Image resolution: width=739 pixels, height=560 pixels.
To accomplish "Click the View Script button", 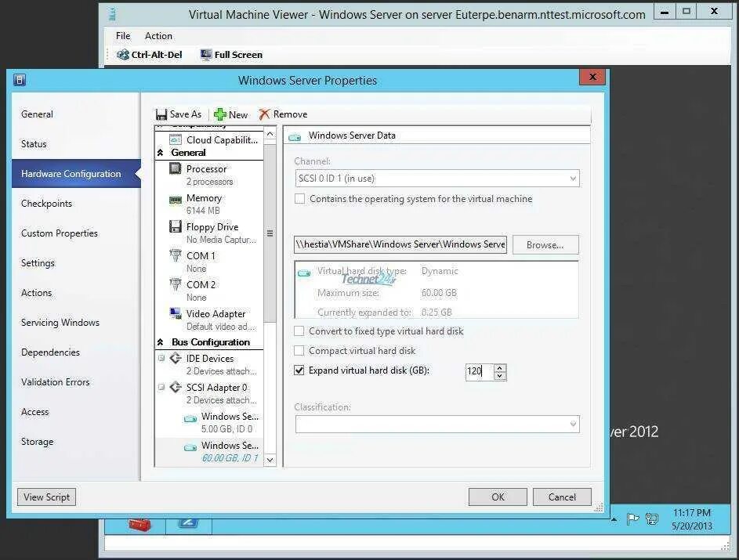I will (47, 497).
